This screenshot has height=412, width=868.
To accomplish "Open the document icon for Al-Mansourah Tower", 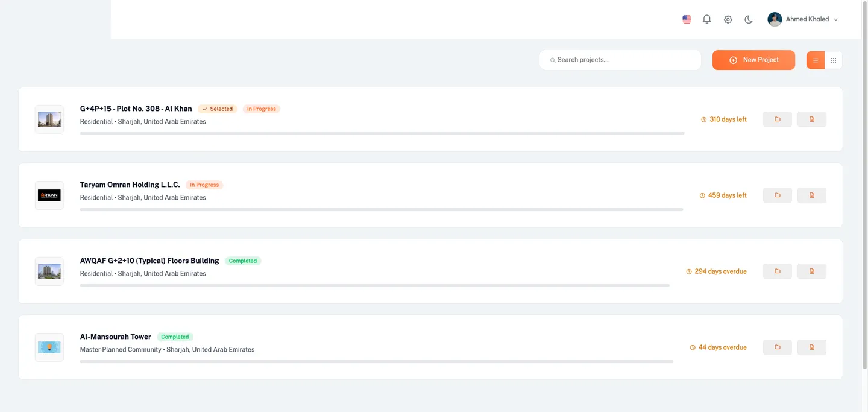I will tap(811, 347).
